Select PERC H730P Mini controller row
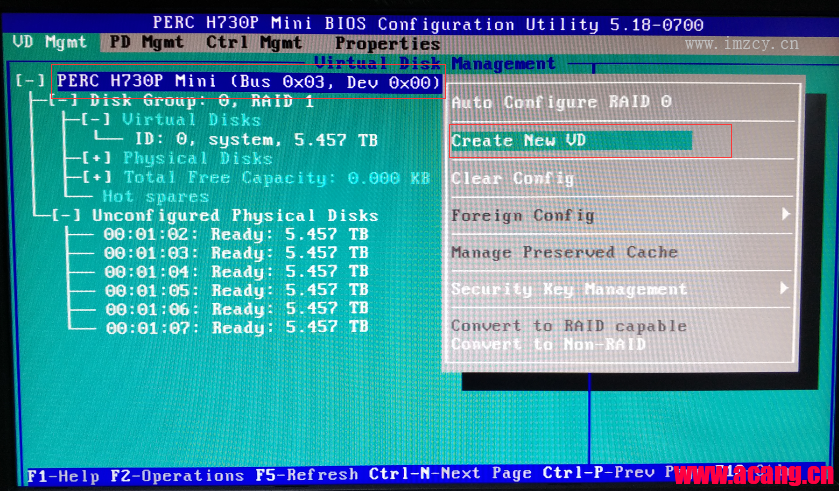This screenshot has height=491, width=839. point(249,82)
